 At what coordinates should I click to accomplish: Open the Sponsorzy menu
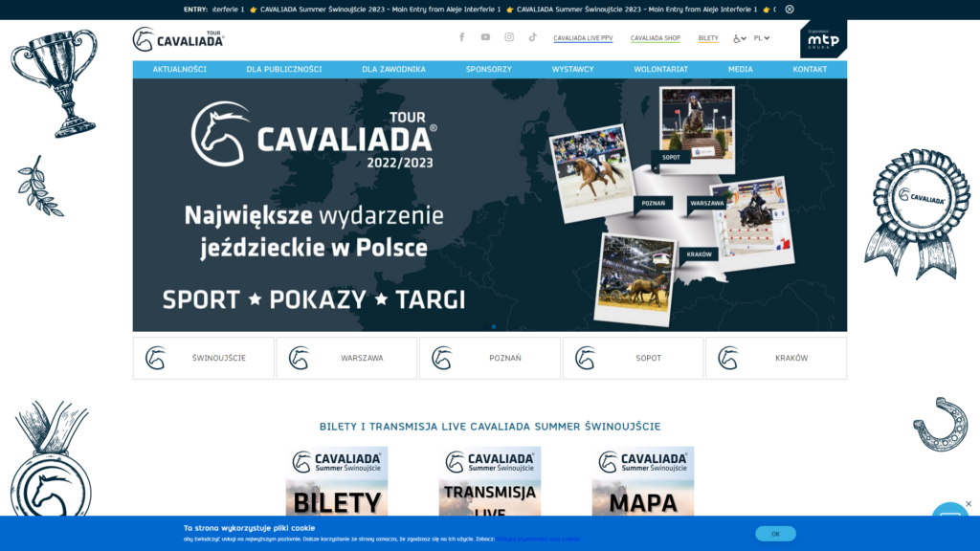489,69
